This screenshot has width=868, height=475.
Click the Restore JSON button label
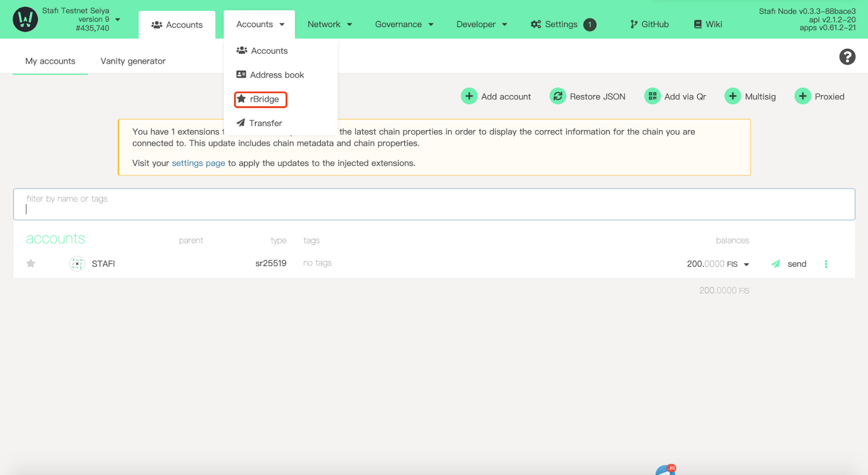(597, 97)
